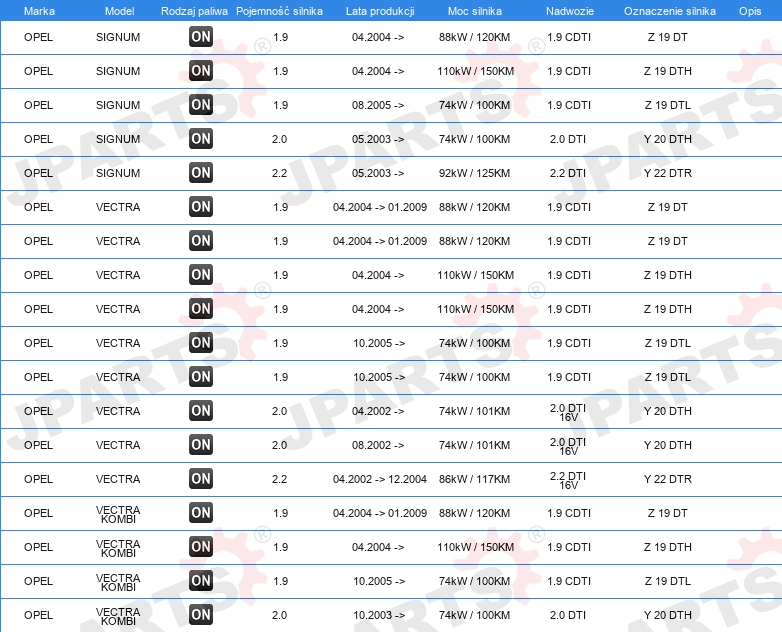Image resolution: width=782 pixels, height=632 pixels.
Task: Click SIGNUM model in the 2.2 engine row
Action: pyautogui.click(x=118, y=173)
